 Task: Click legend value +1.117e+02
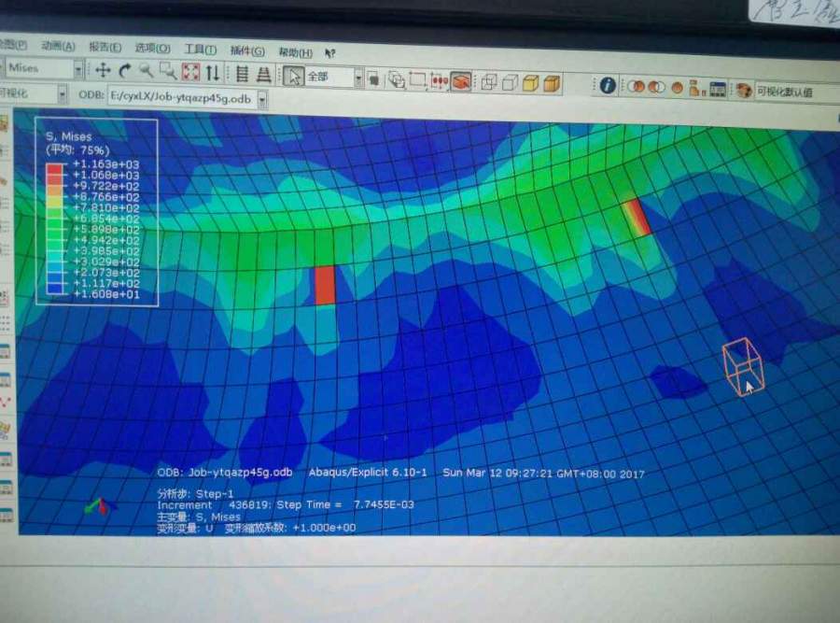click(106, 284)
